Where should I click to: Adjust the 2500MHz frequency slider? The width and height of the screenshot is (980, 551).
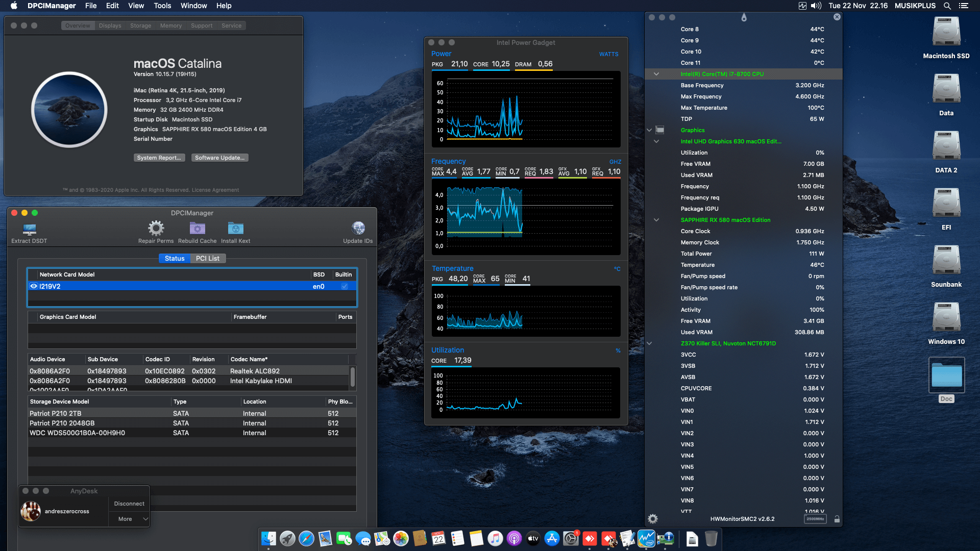tap(816, 519)
